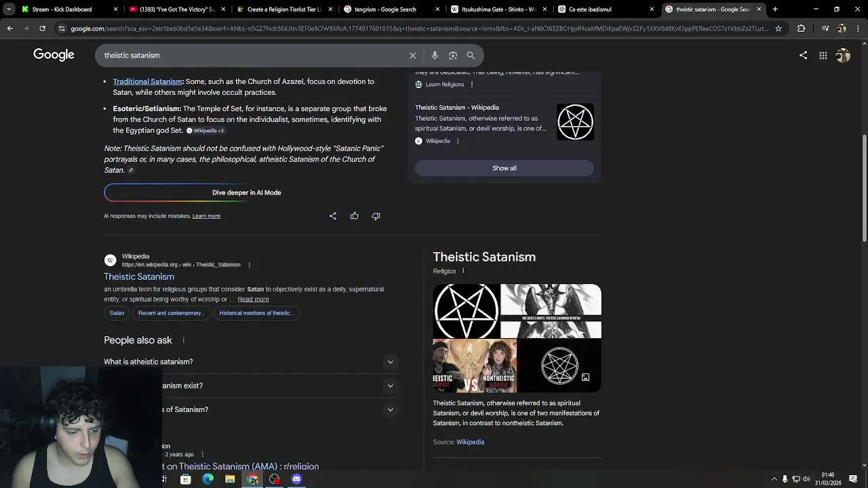This screenshot has width=868, height=488.
Task: Click Read more in Wikipedia snippet
Action: [253, 300]
